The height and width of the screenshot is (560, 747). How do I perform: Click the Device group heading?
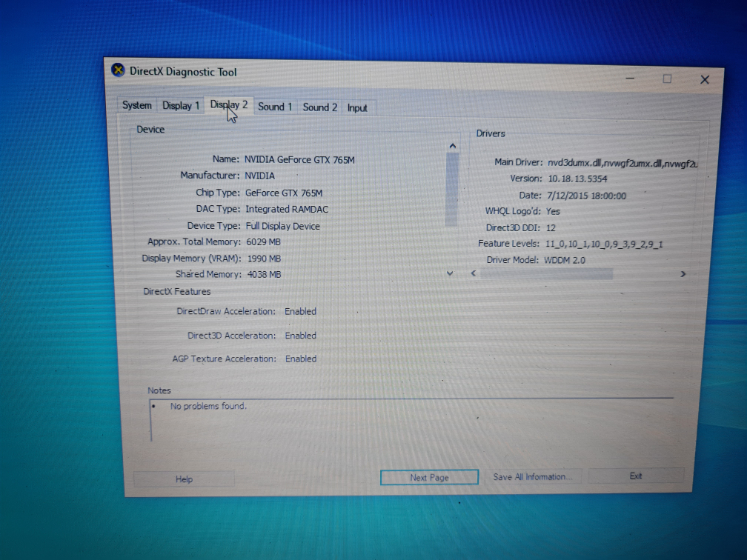[150, 130]
